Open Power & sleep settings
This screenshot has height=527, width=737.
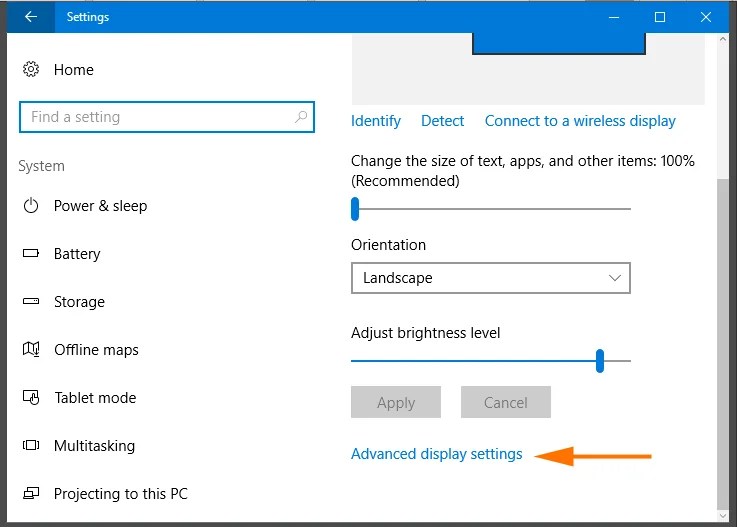coord(101,206)
